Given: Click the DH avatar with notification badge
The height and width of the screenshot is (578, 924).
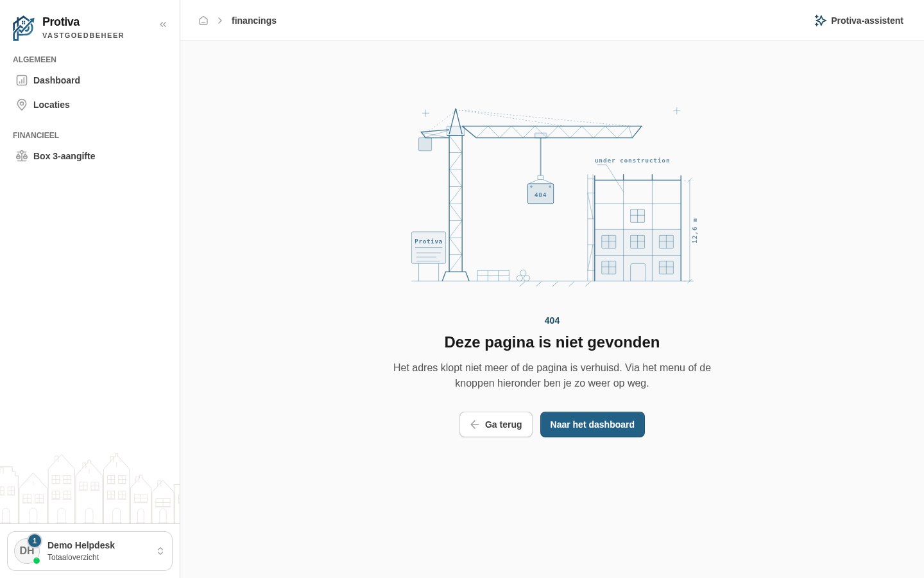Looking at the screenshot, I should tap(28, 550).
